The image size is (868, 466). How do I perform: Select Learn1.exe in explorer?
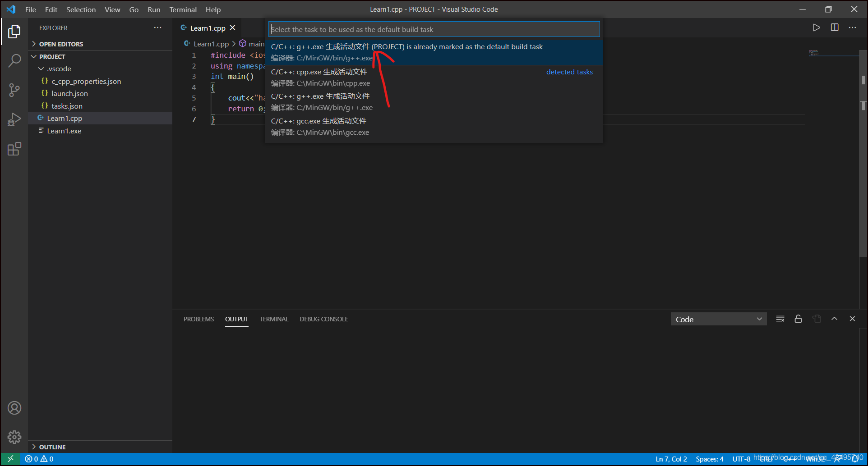(64, 131)
